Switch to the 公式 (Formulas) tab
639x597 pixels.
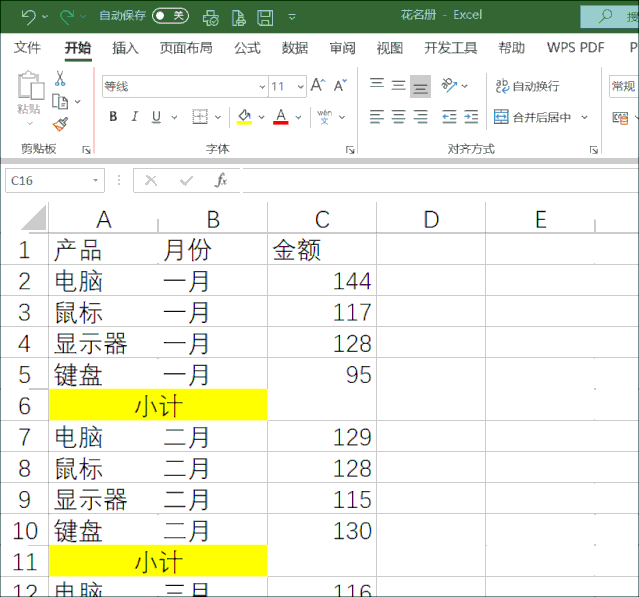(247, 48)
